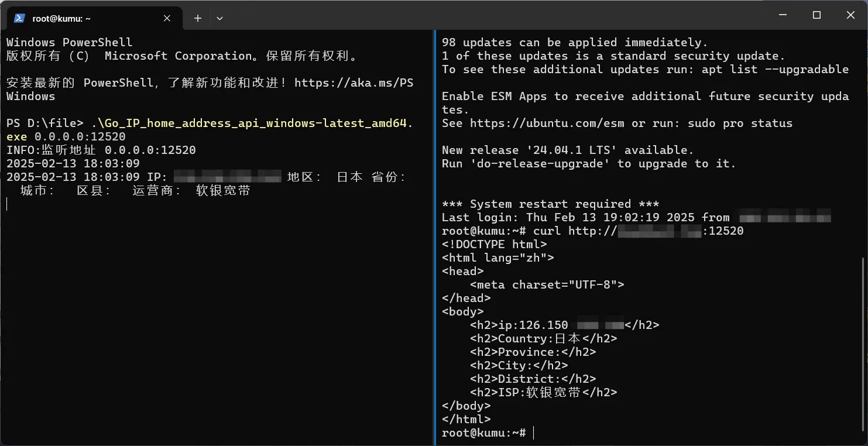Click the close X on the root@kumu tab
The height and width of the screenshot is (446, 868).
(166, 18)
